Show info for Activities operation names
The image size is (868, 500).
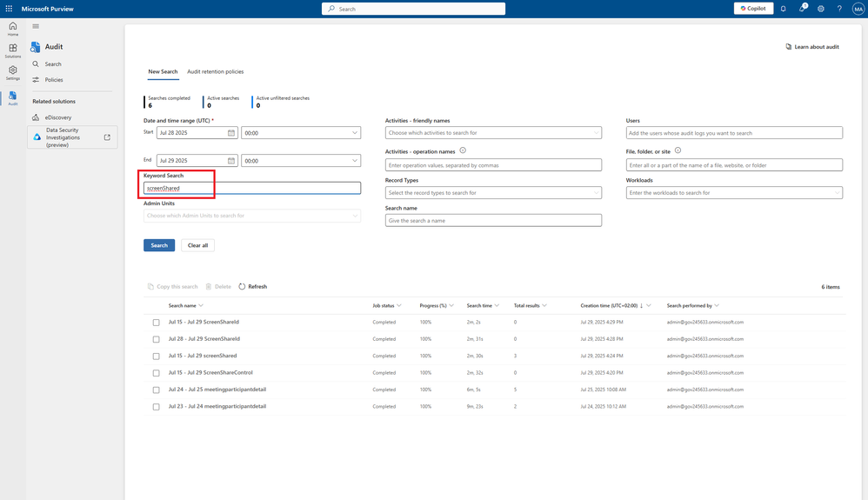click(463, 150)
